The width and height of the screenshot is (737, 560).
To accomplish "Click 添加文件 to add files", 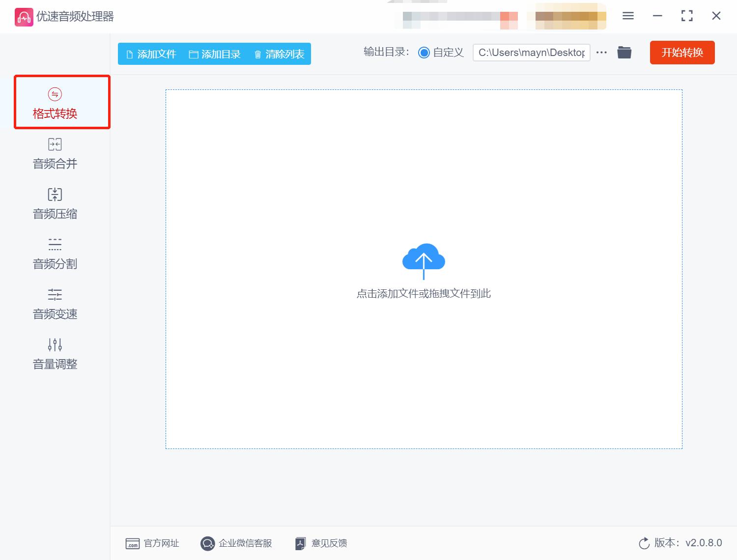I will 151,54.
